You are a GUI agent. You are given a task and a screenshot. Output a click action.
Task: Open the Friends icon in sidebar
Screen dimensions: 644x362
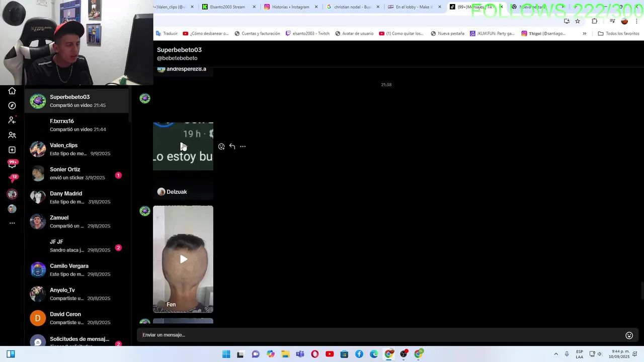coord(12,135)
